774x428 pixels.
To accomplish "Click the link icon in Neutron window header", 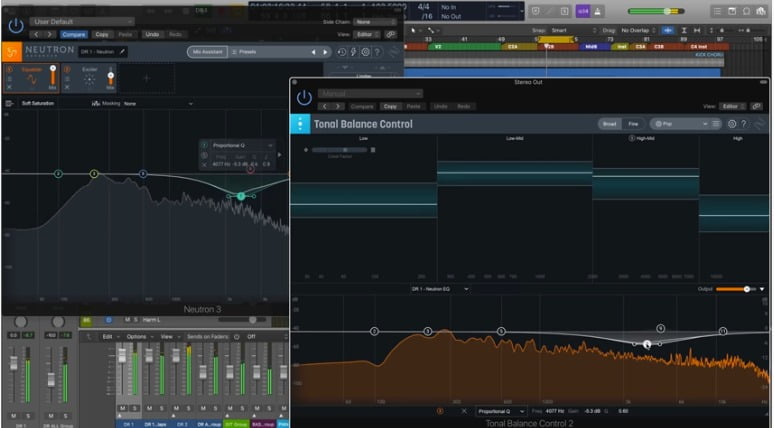I will click(391, 35).
